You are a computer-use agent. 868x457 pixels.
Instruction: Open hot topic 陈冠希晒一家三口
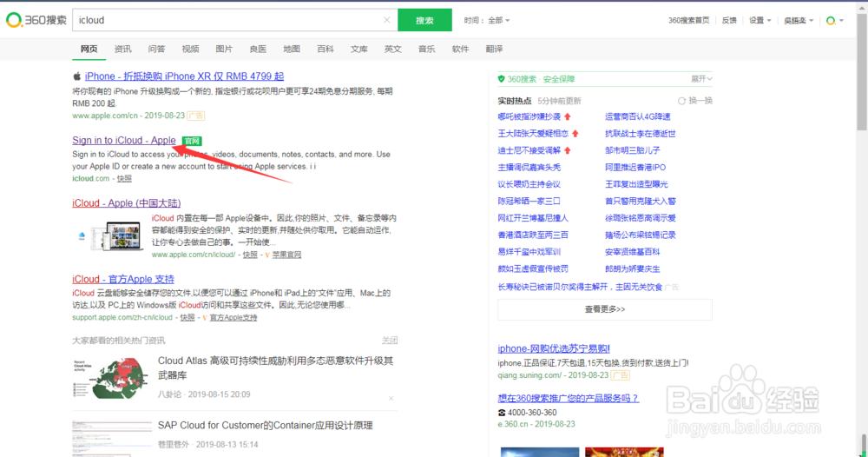tap(529, 201)
